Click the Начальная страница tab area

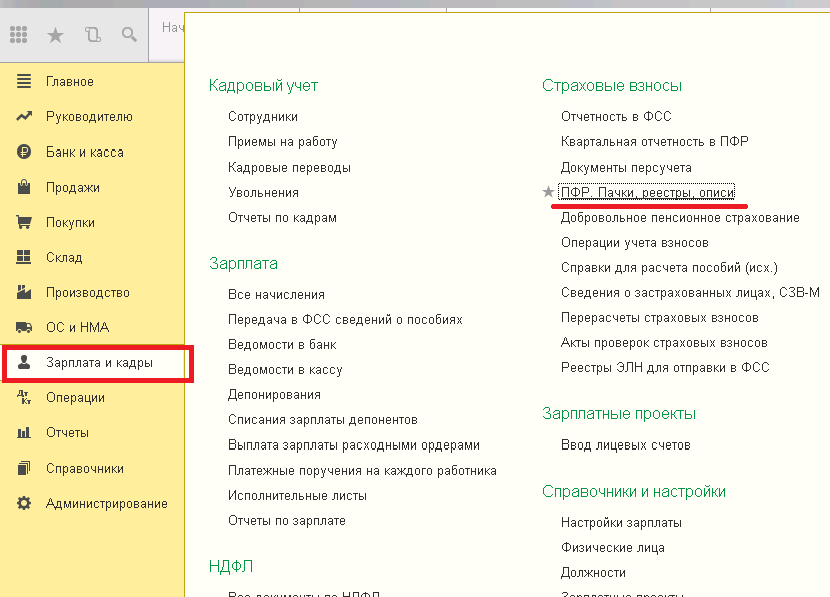[174, 27]
